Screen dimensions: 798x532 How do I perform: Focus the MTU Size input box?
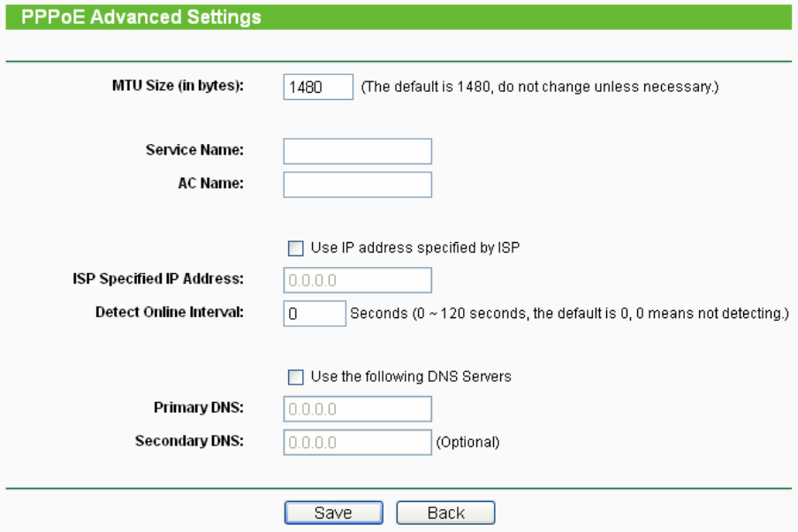pyautogui.click(x=318, y=87)
